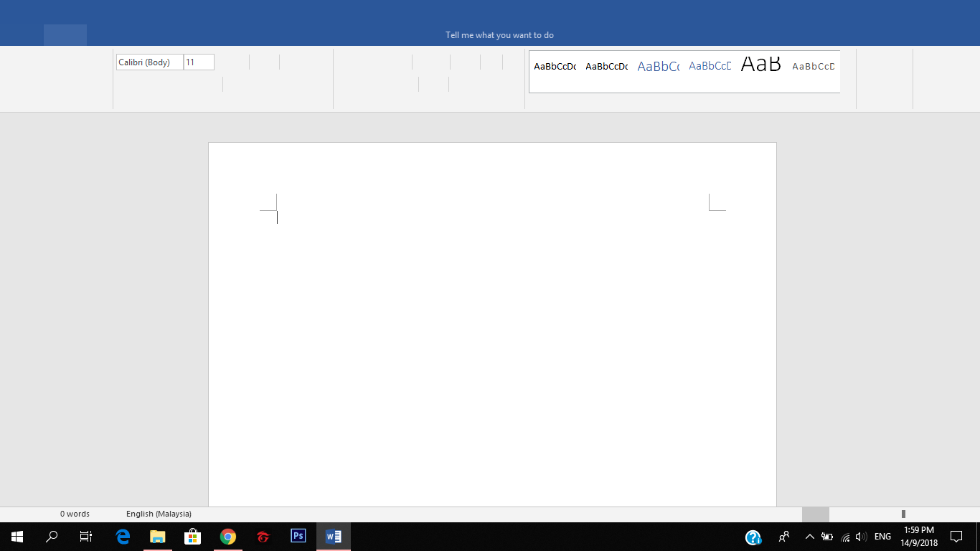Apply the large 'AaB' Title style preview
Viewport: 980px width, 551px height.
click(x=760, y=64)
